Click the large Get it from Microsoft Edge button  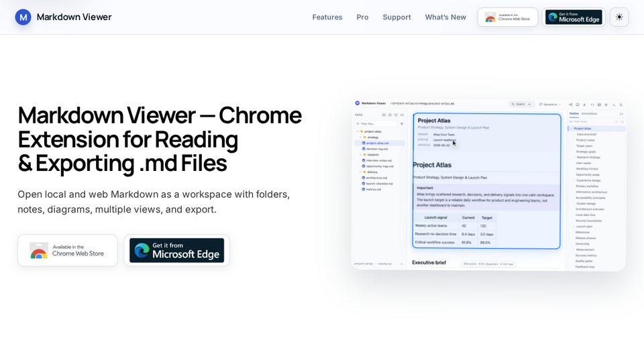176,250
